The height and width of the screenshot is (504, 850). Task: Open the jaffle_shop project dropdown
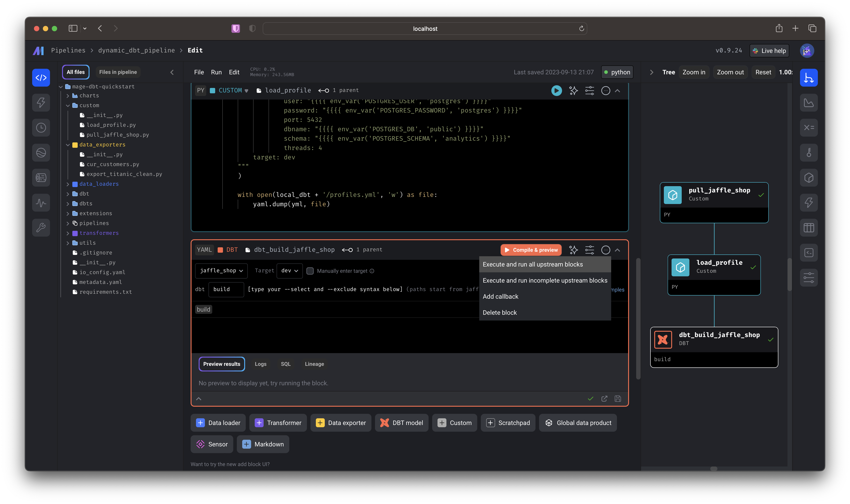[x=221, y=271]
